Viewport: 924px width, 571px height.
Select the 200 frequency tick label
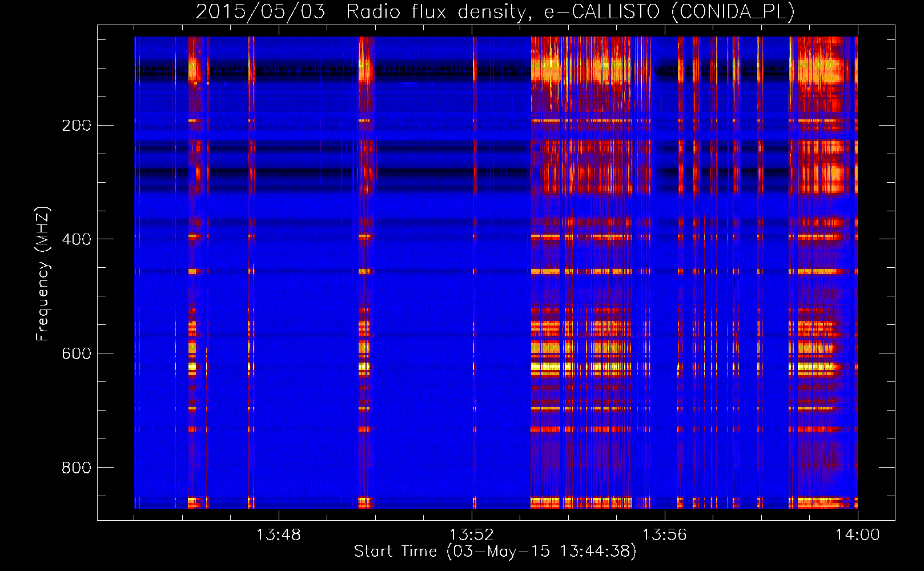77,125
